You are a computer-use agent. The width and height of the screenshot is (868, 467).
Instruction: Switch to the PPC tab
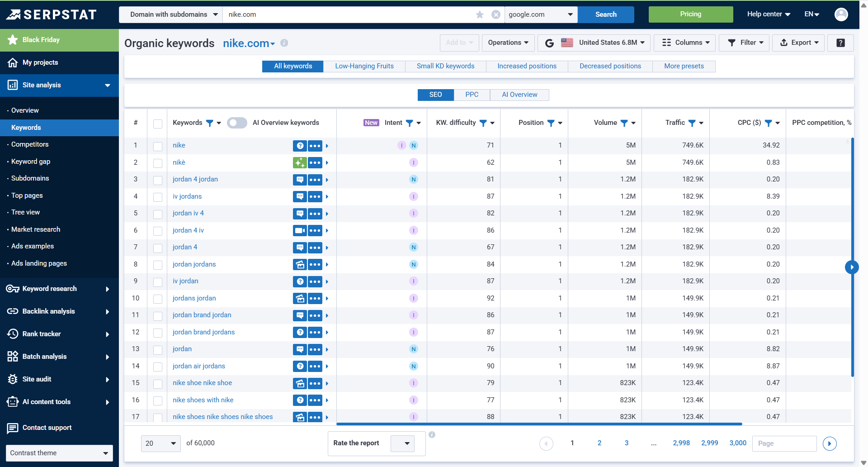tap(471, 95)
